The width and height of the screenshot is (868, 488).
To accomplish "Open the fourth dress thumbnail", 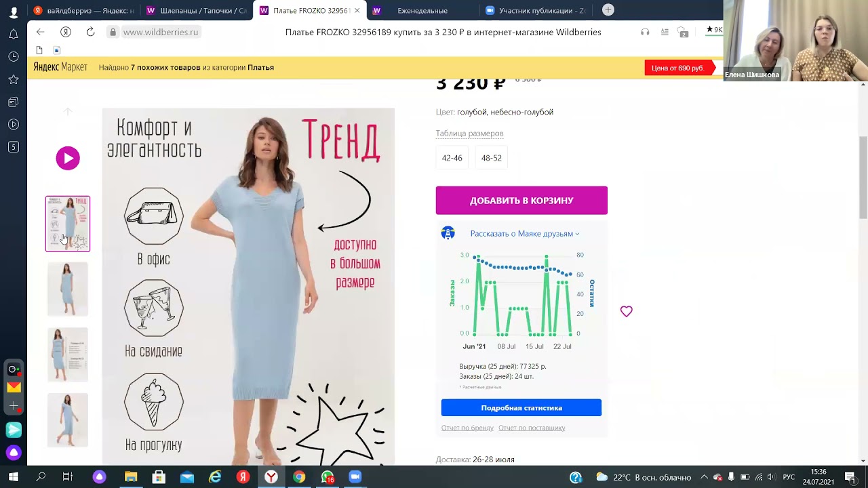I will pos(68,420).
